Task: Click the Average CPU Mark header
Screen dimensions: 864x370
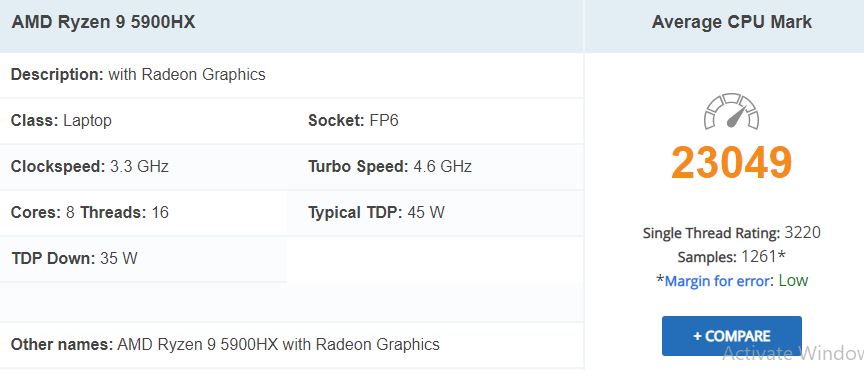Action: coord(731,22)
